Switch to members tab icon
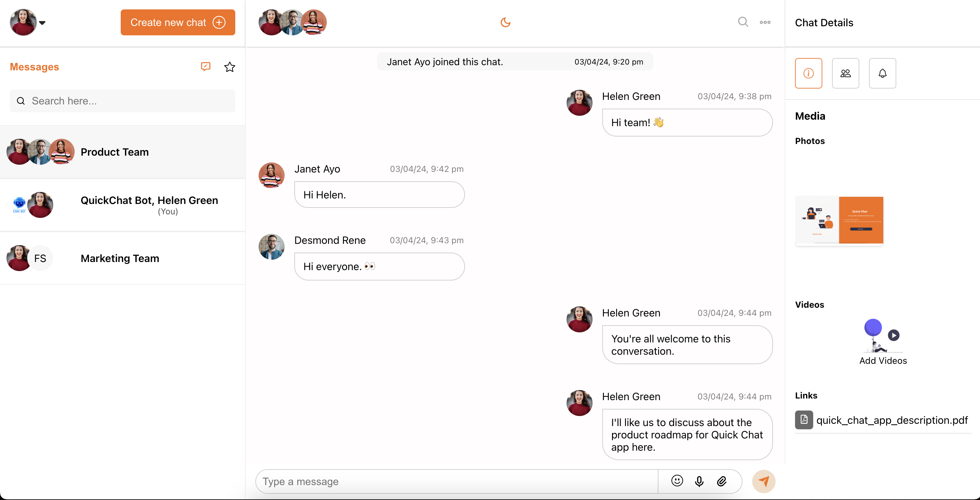The width and height of the screenshot is (980, 500). [x=845, y=73]
